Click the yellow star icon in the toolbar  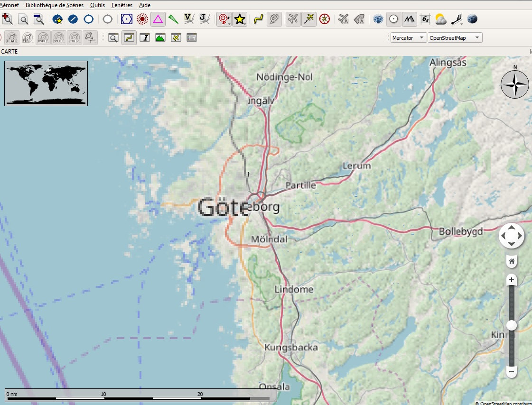[x=240, y=19]
